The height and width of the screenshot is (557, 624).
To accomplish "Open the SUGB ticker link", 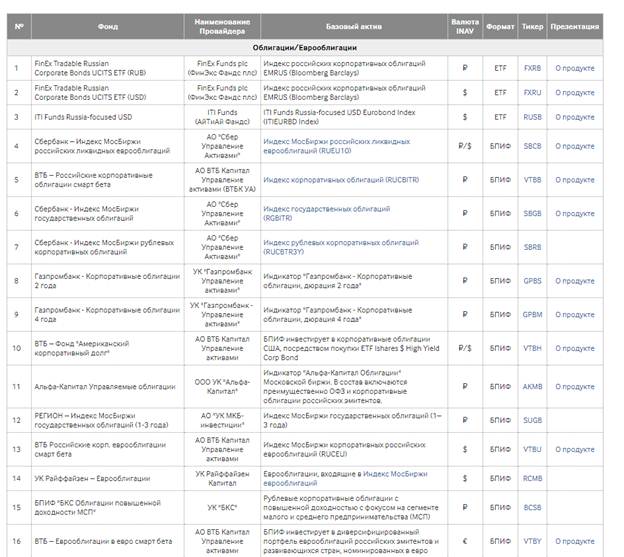I will [532, 420].
